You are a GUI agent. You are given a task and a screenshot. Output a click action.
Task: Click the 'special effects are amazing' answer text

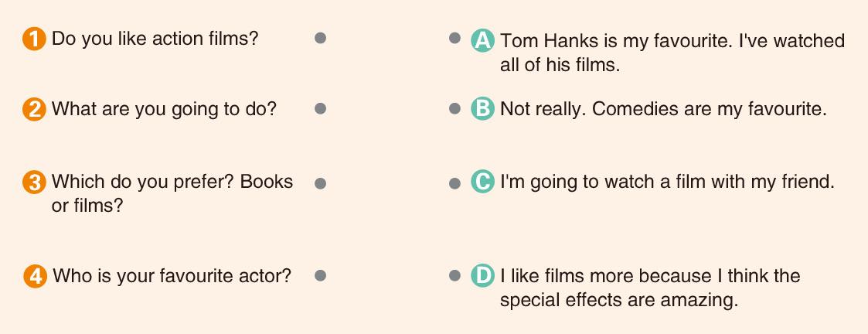(650, 288)
